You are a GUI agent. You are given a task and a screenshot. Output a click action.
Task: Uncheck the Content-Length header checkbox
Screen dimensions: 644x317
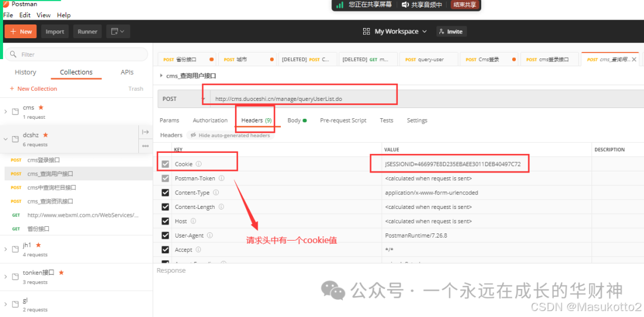tap(165, 207)
